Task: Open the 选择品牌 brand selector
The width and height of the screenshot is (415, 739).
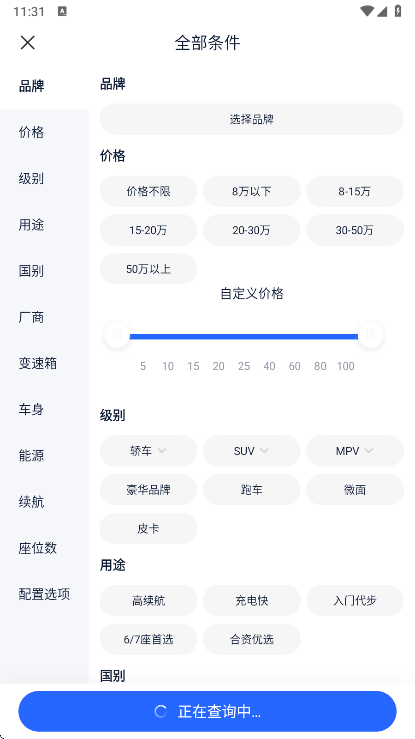Action: click(252, 119)
